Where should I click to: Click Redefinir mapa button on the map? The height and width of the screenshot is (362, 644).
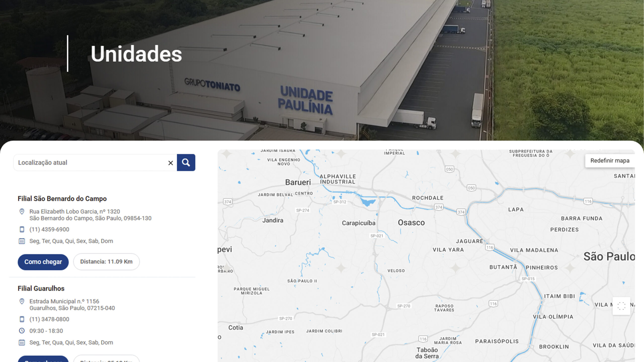(x=610, y=161)
